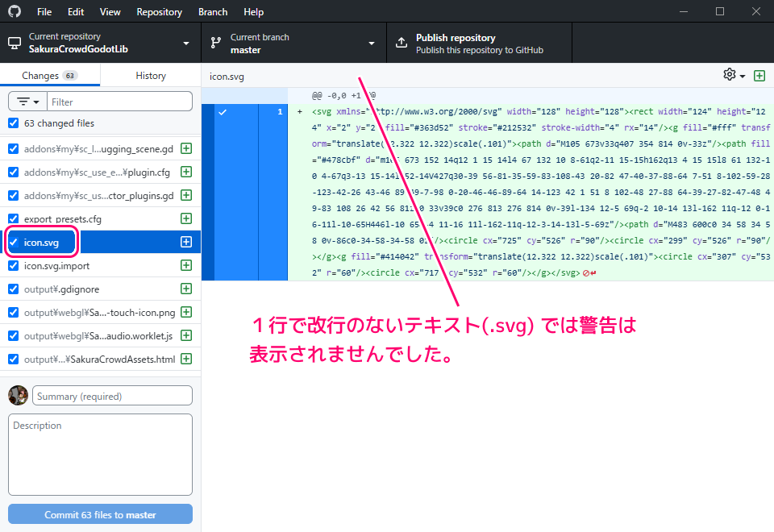
Task: Click the GitHub logo icon in title bar
Action: [x=15, y=12]
